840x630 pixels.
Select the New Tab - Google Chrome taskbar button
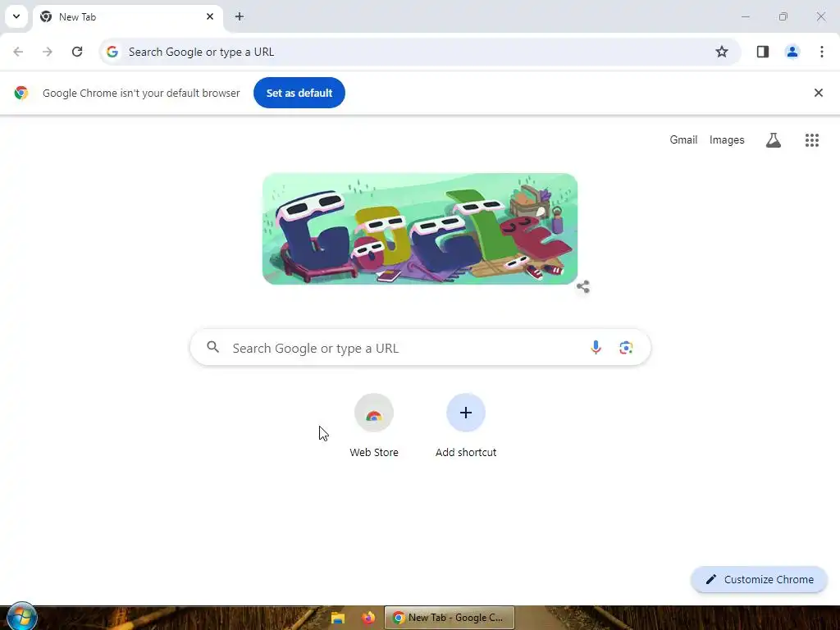coord(450,618)
